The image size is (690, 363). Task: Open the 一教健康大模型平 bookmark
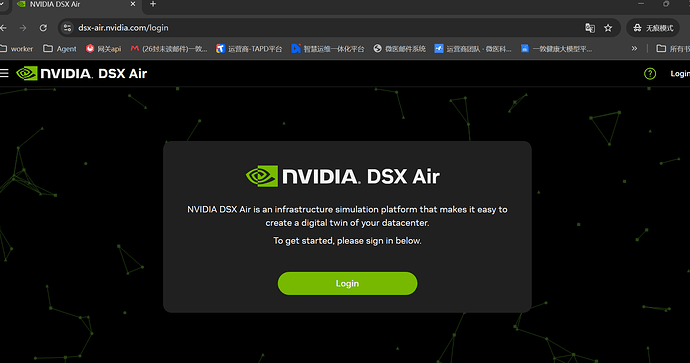557,49
